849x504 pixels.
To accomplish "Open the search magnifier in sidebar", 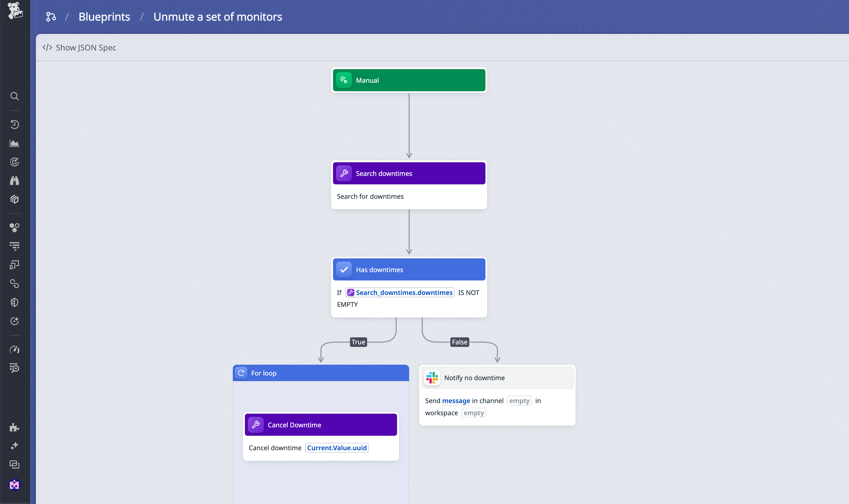I will 14,96.
